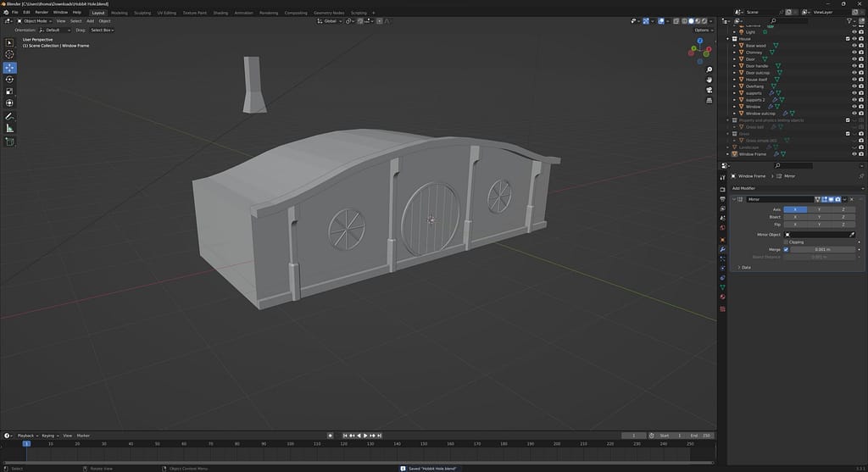Select the Annotate tool

click(x=10, y=116)
